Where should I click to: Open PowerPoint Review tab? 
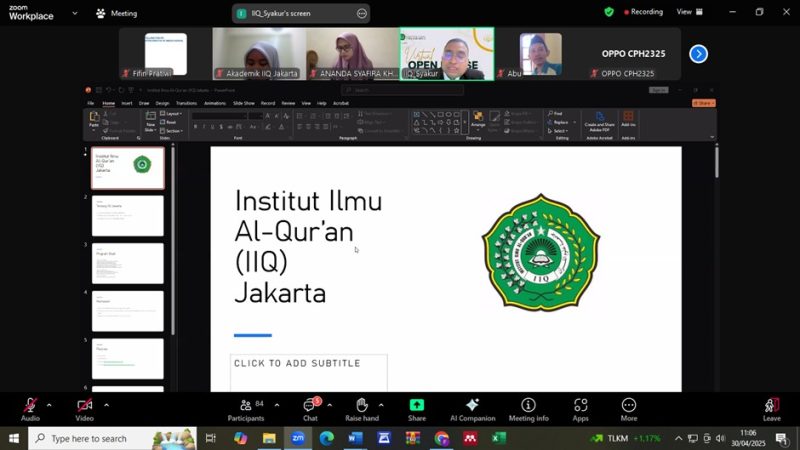click(x=288, y=103)
